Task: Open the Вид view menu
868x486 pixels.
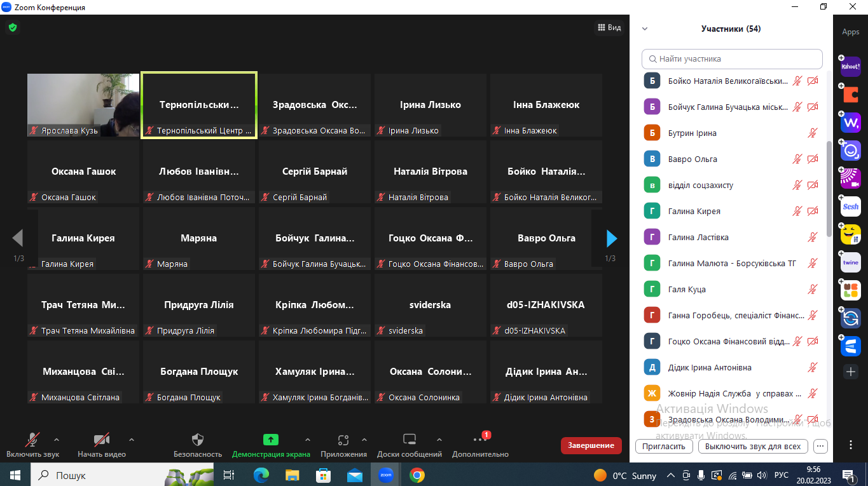Action: click(609, 27)
